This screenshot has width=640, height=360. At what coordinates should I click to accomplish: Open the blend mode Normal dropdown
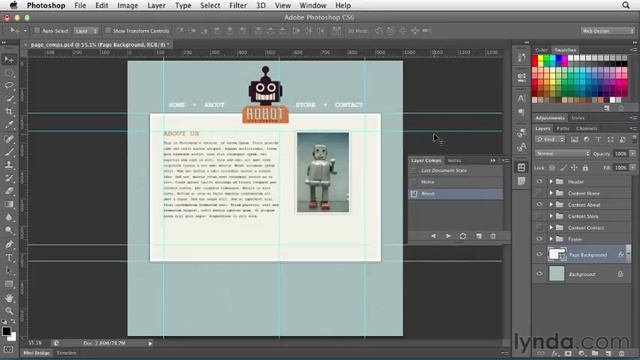562,153
